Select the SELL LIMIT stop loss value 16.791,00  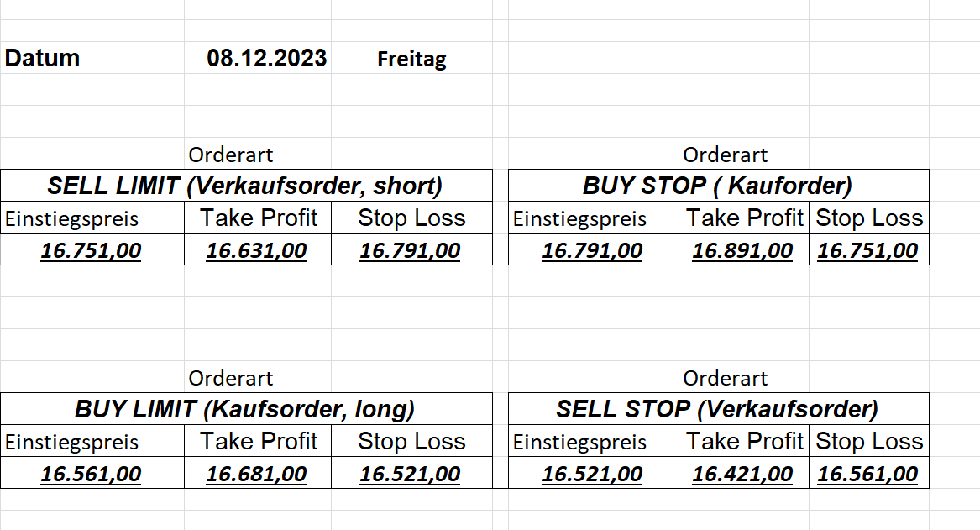(411, 250)
